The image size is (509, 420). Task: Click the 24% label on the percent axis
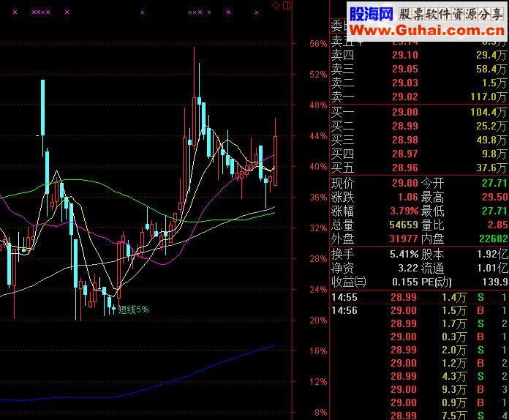[x=318, y=290]
